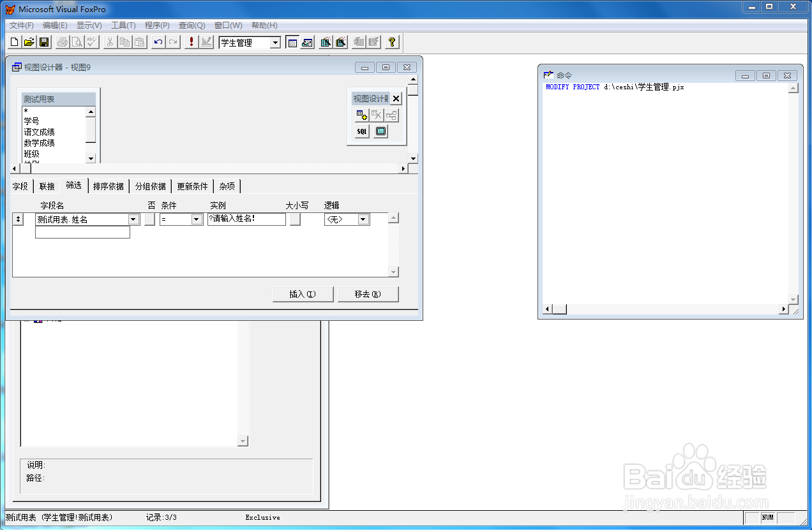Image resolution: width=812 pixels, height=530 pixels.
Task: Open the 查询(Q) menu
Action: coord(192,26)
